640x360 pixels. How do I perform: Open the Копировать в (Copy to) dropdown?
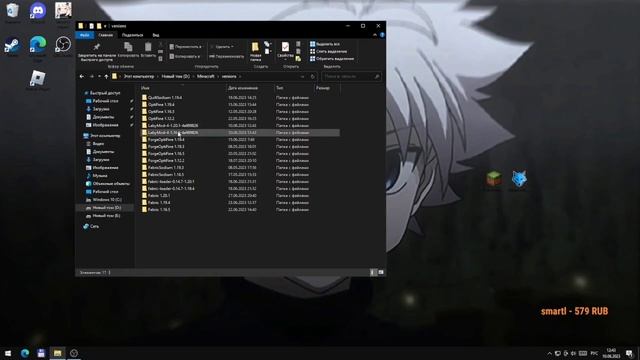point(185,57)
